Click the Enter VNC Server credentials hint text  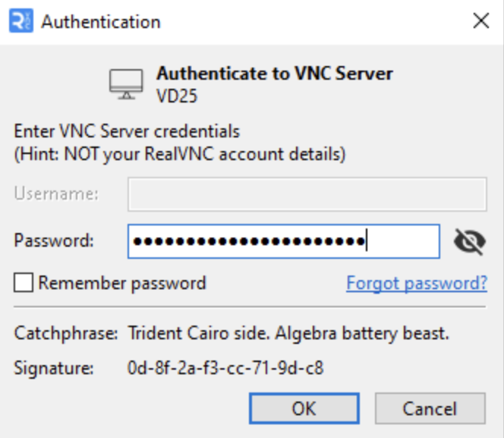click(x=127, y=131)
